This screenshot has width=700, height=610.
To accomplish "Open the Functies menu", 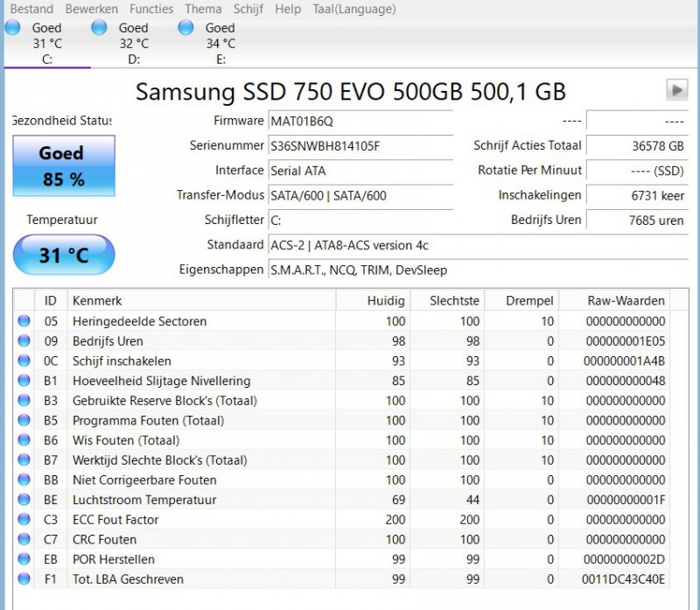I will pyautogui.click(x=151, y=9).
